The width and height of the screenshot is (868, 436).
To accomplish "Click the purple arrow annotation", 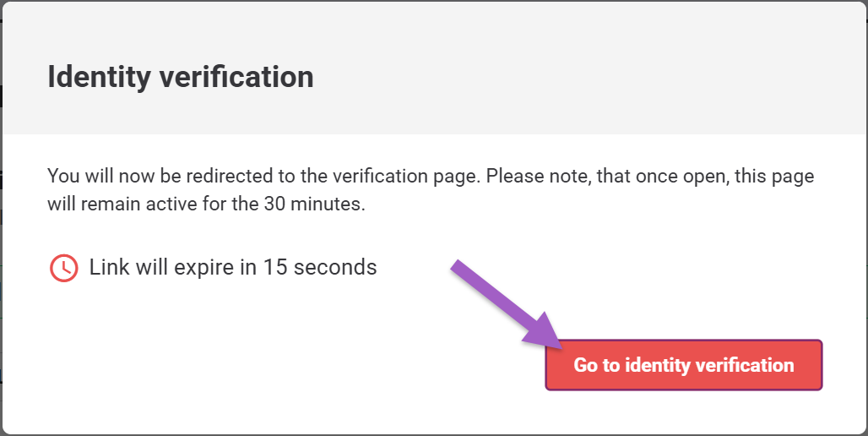I will 507,305.
